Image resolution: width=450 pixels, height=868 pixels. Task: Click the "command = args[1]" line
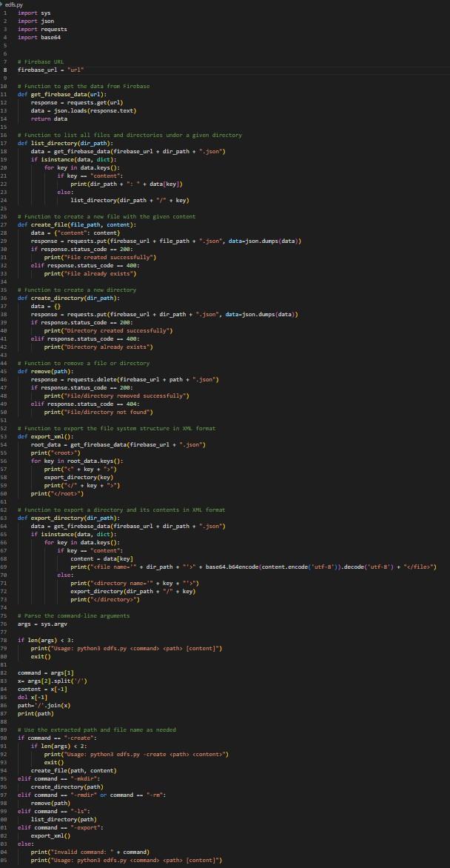click(x=45, y=672)
